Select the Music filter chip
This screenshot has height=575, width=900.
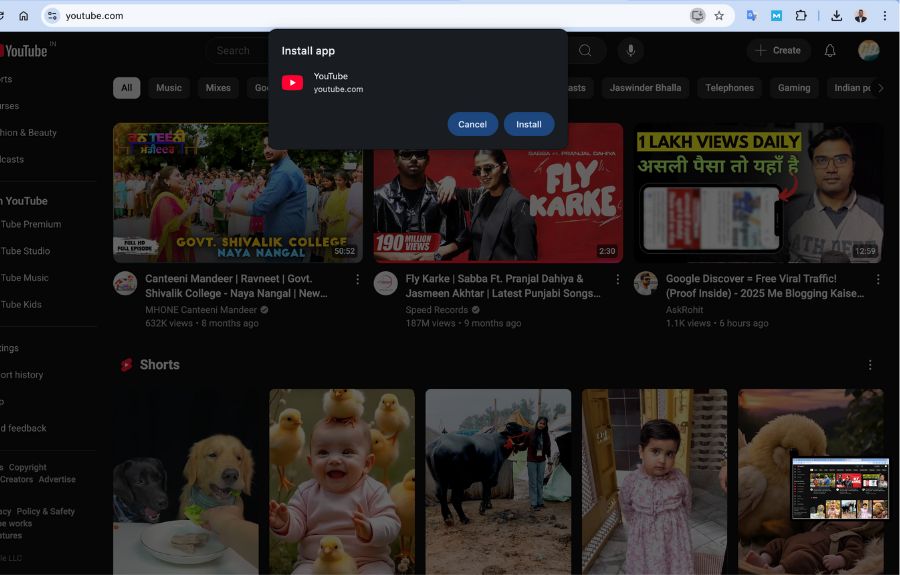169,88
